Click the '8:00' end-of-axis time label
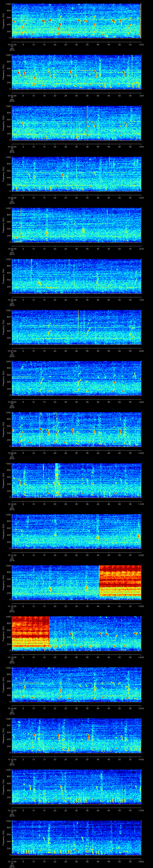This screenshot has width=153, height=868. point(141,351)
